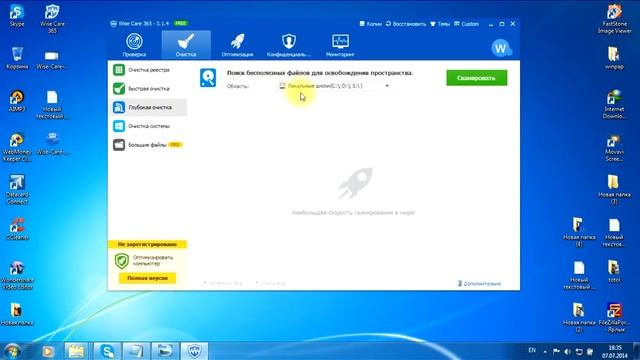
Task: Click the W user avatar icon
Action: point(501,49)
